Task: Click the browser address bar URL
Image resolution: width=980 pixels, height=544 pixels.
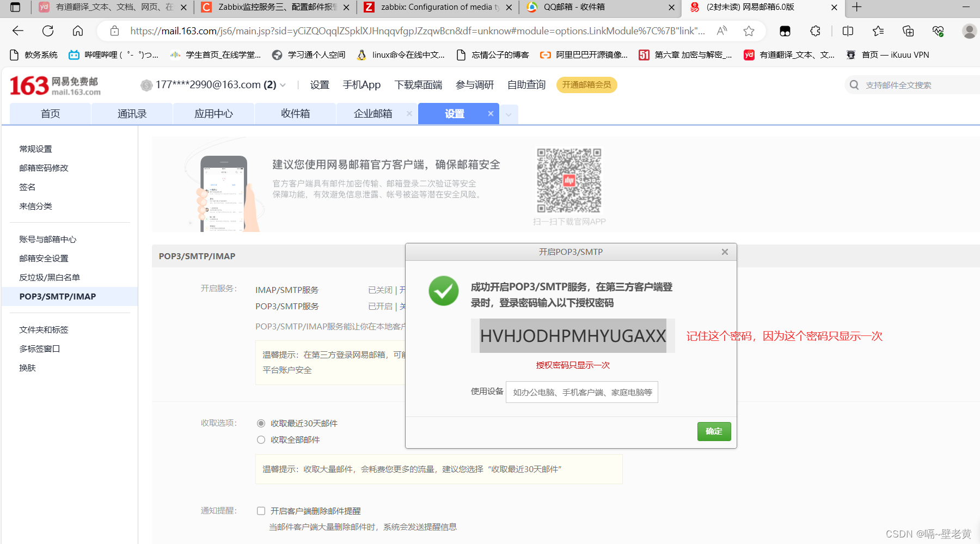Action: 417,31
